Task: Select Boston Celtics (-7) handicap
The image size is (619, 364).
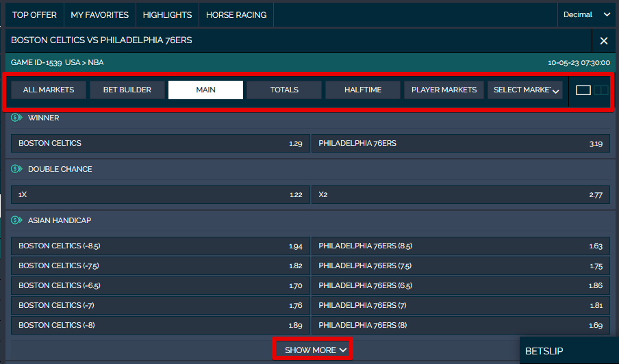Action: click(160, 305)
